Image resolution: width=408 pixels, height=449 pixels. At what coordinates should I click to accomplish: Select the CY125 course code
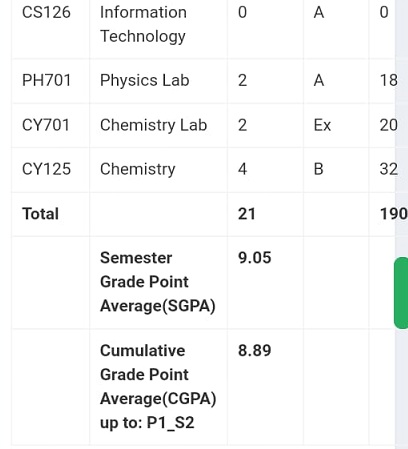[46, 169]
